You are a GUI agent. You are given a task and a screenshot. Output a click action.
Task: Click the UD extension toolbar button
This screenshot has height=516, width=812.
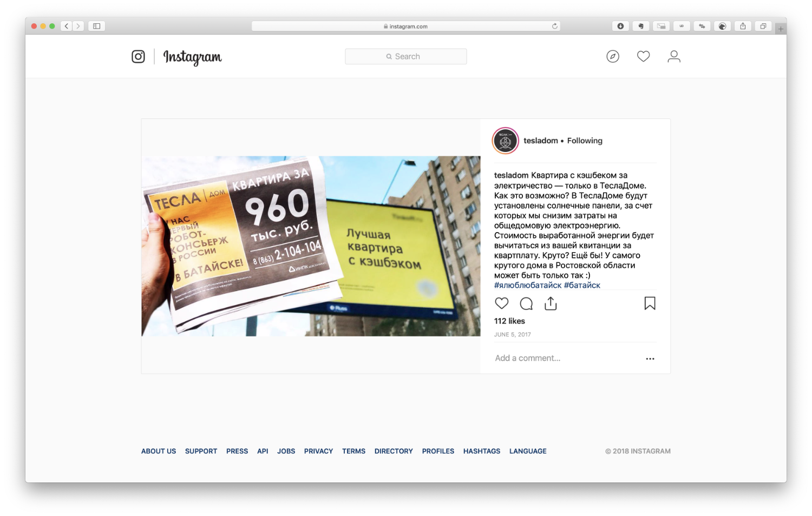point(682,26)
